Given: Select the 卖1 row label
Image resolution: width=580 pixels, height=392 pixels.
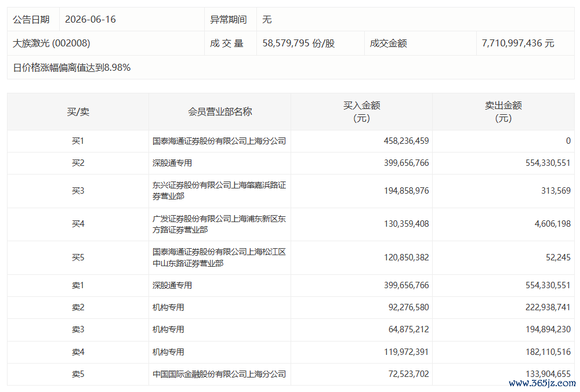Looking at the screenshot, I should pos(78,285).
